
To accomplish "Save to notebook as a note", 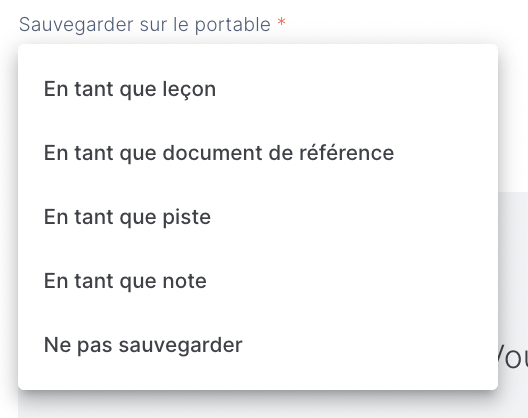I will [x=258, y=281].
